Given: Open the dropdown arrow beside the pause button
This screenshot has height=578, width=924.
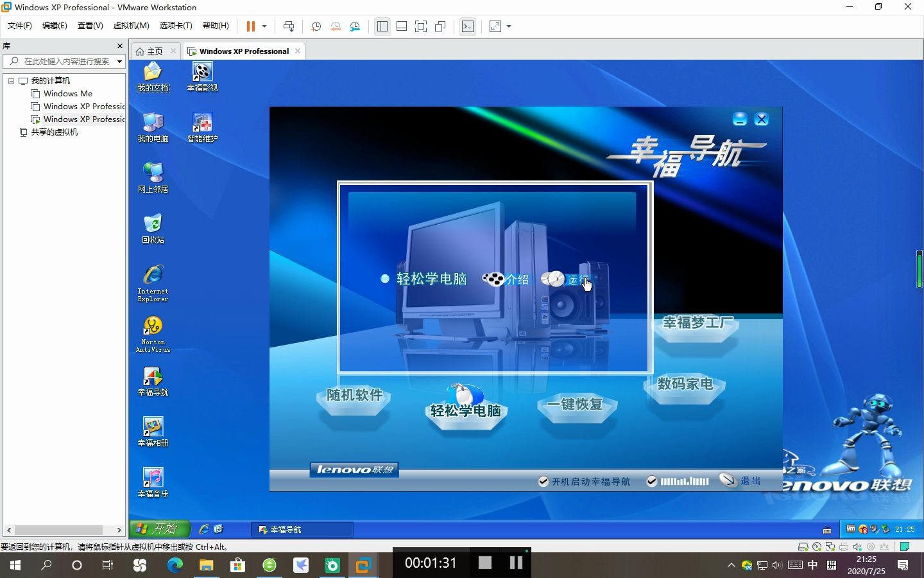Looking at the screenshot, I should [264, 26].
